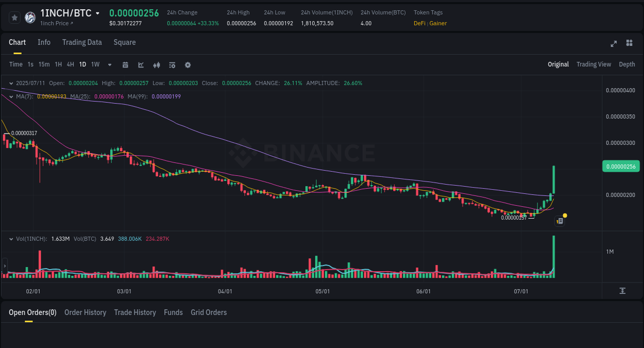Click the 24h Volume(1INCH) value 1,810,573.50

(x=317, y=23)
